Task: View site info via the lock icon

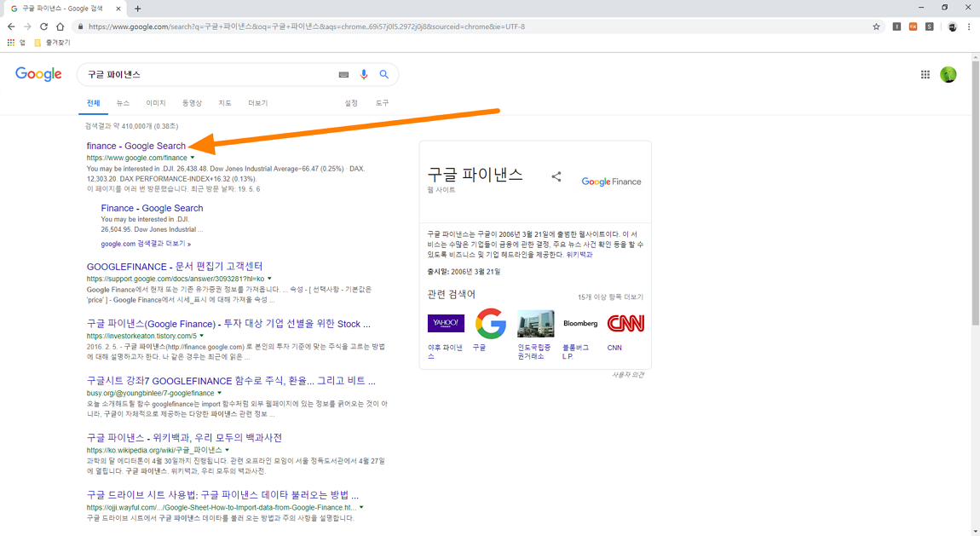Action: coord(80,27)
